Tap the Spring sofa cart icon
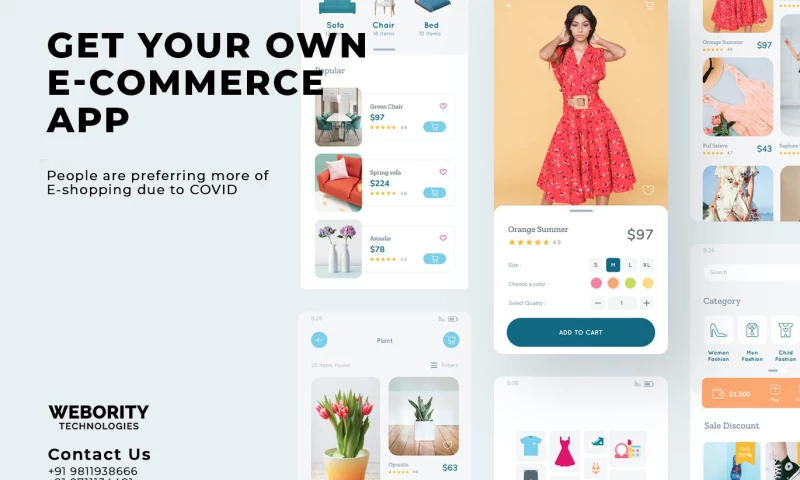Screen dimensions: 800x480 (434, 192)
